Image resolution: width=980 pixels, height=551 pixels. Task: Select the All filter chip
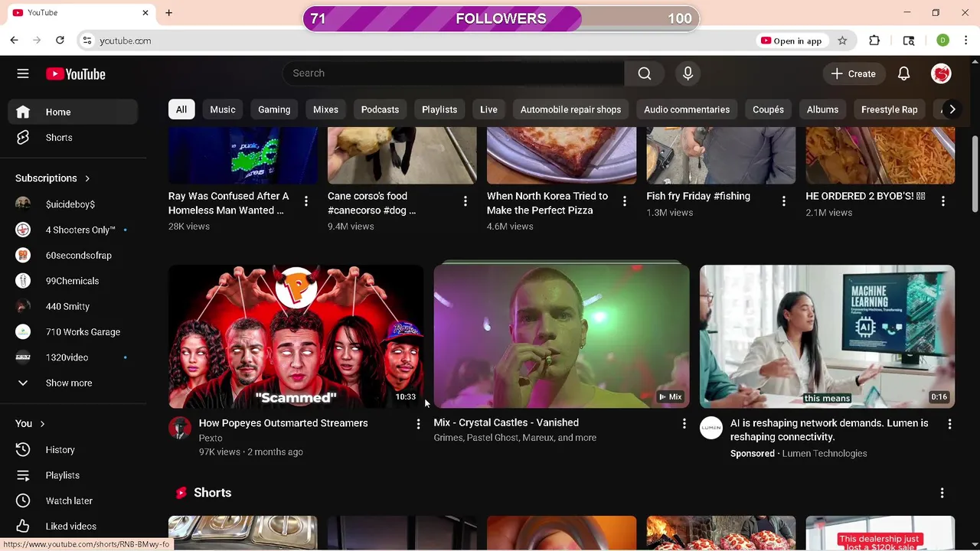tap(181, 109)
